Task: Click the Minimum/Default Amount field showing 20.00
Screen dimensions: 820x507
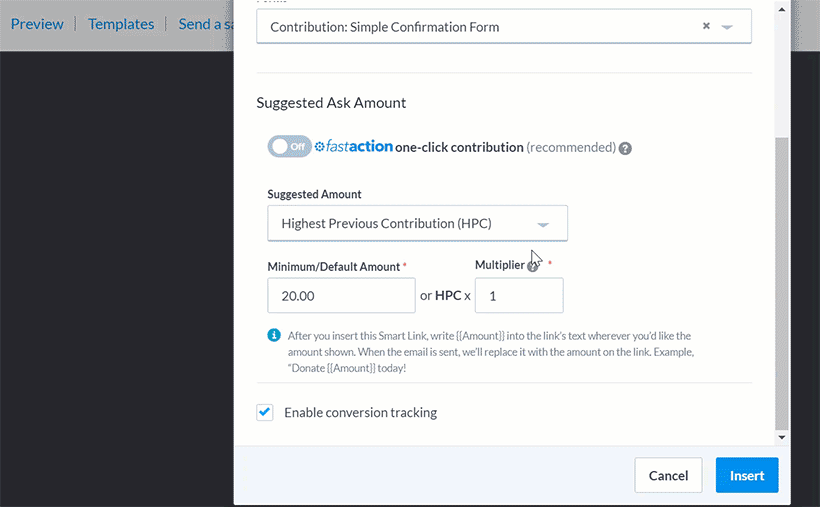Action: point(341,296)
